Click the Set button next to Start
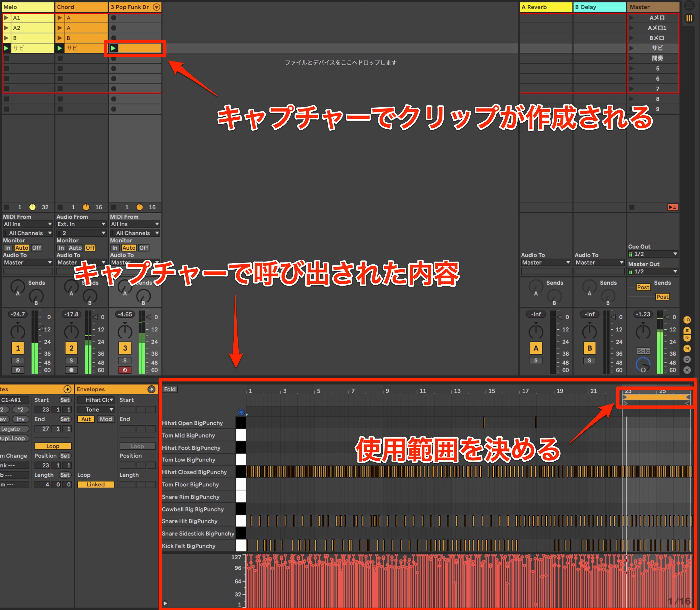Viewport: 700px width, 610px height. (65, 400)
